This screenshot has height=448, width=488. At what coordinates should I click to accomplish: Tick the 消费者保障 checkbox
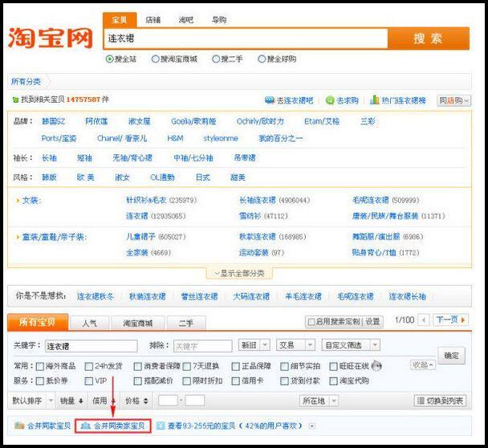click(137, 366)
